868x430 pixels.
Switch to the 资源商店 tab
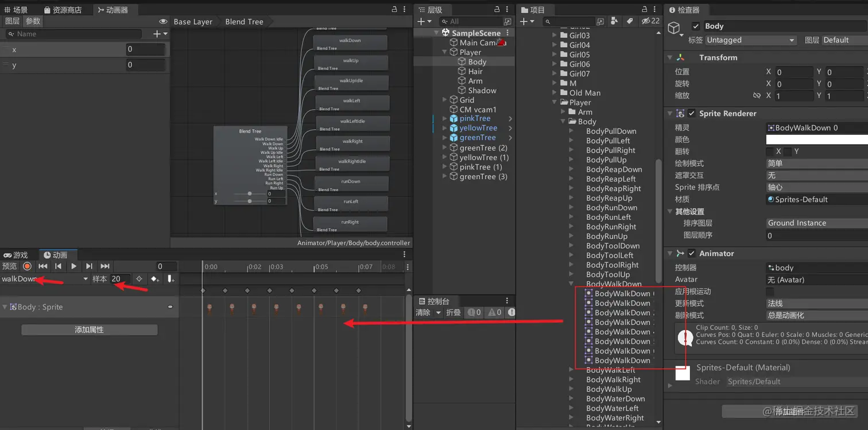[63, 10]
